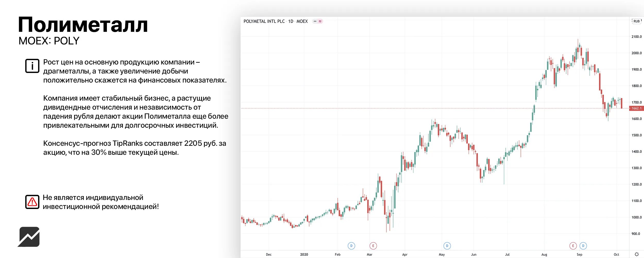Click the info 'i' icon beside the description
The height and width of the screenshot is (258, 644).
click(x=32, y=66)
